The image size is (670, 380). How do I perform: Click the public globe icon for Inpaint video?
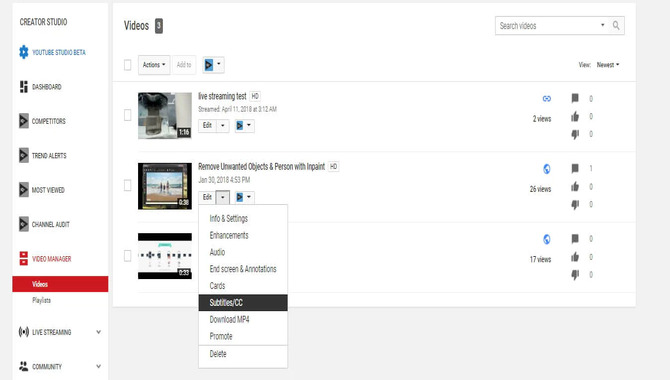click(x=547, y=169)
